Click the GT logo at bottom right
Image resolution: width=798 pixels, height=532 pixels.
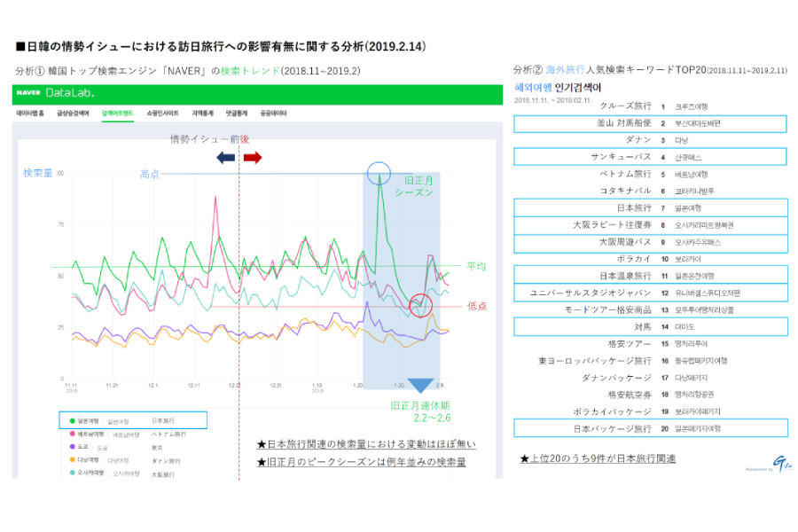pyautogui.click(x=781, y=464)
